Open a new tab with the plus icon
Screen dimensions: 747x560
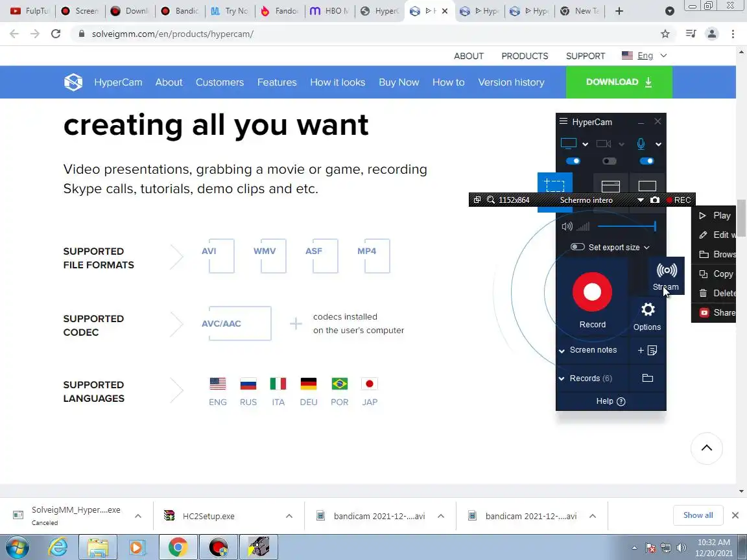tap(619, 11)
